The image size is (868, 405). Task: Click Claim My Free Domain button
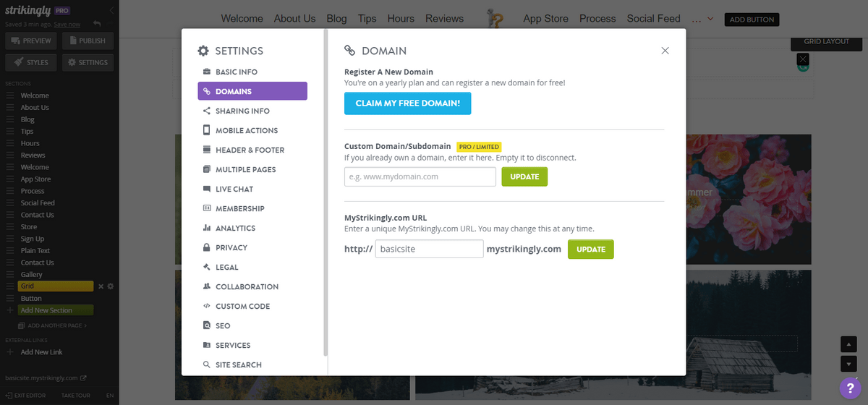coord(407,103)
